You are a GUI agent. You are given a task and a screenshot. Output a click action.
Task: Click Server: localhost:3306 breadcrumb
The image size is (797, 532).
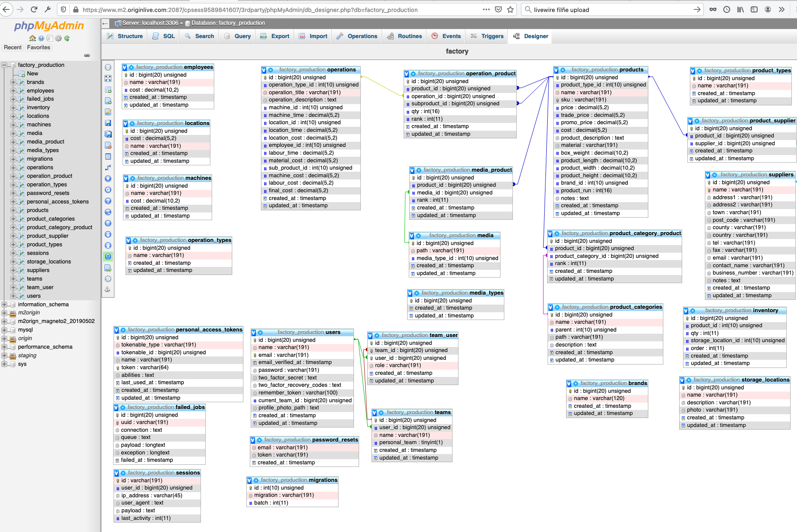[150, 23]
